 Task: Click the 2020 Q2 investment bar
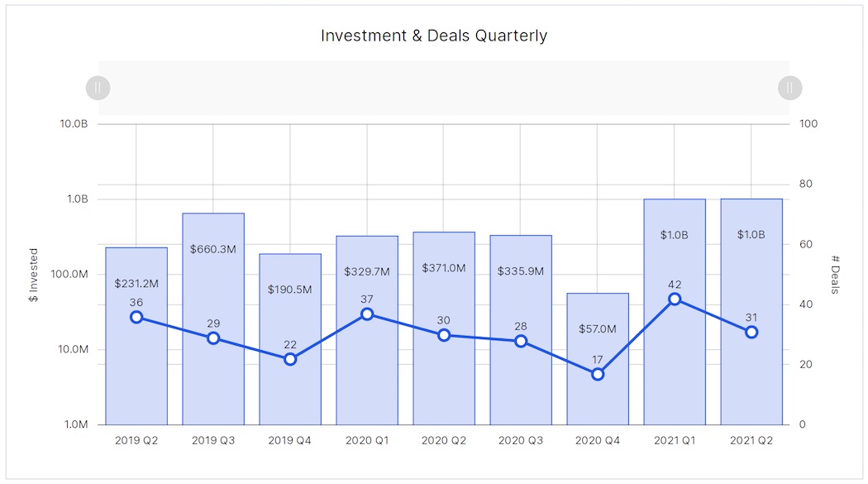[444, 331]
